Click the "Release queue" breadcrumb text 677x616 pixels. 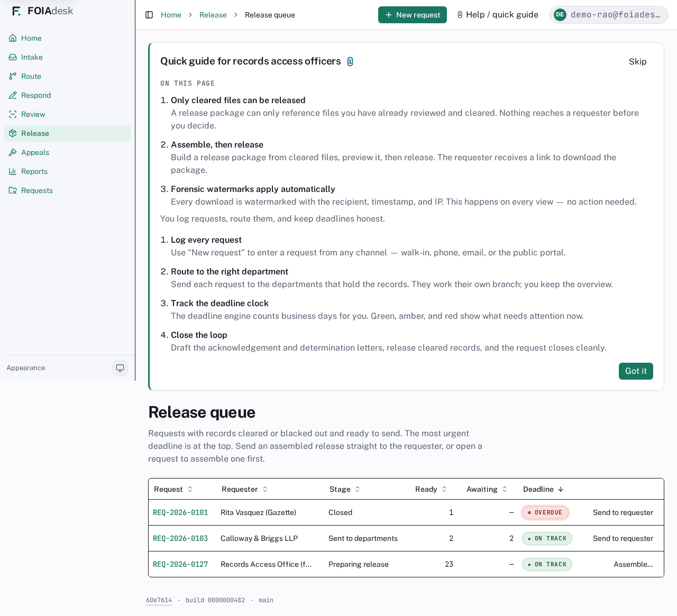tap(270, 15)
